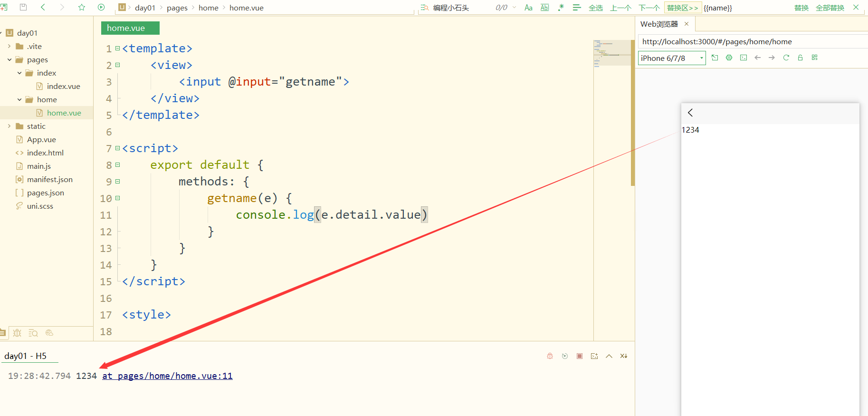Click the search mode icon before search field

[425, 8]
